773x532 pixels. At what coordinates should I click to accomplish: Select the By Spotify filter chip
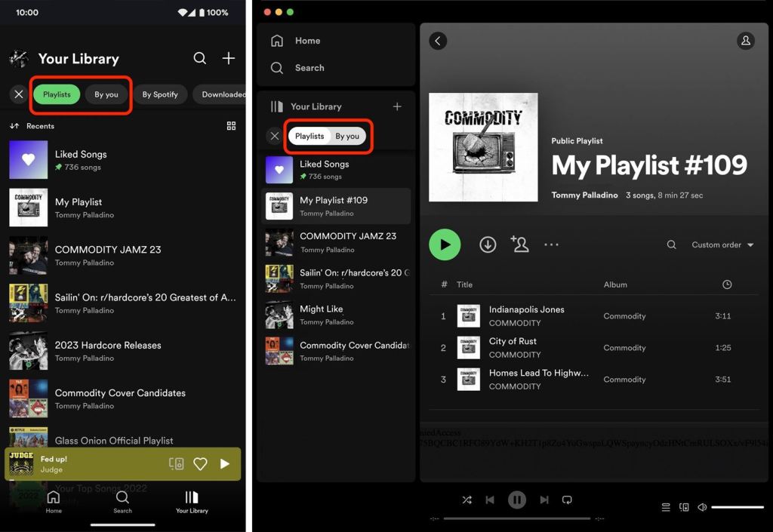click(160, 94)
